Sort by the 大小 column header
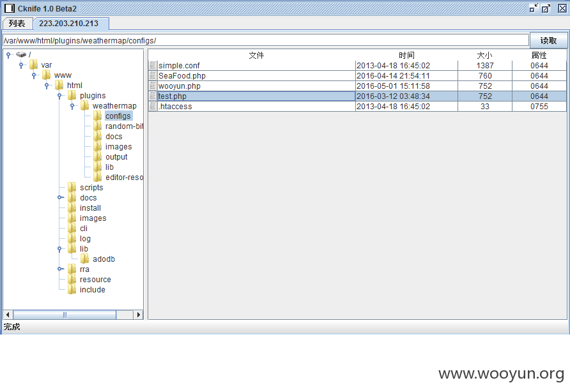 [484, 55]
